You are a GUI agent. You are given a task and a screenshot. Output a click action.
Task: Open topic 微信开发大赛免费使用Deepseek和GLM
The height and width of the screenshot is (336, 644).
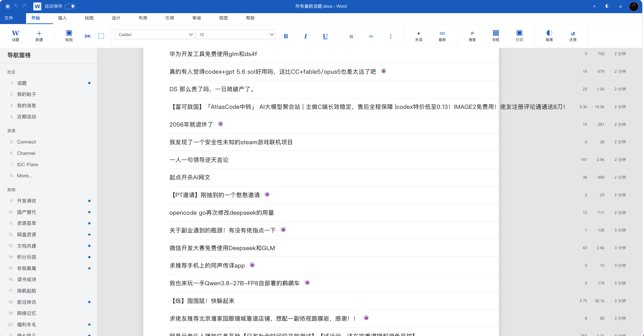[222, 248]
